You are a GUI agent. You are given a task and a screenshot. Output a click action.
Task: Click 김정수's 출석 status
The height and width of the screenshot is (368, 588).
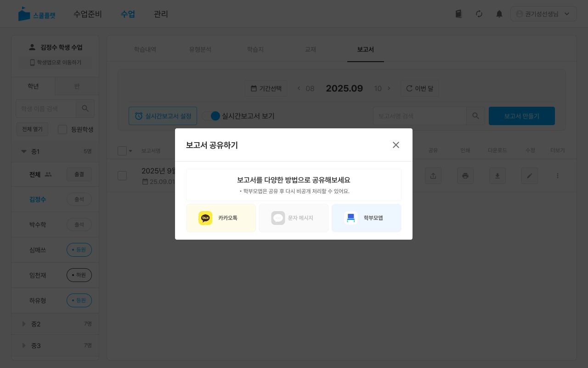tap(79, 199)
